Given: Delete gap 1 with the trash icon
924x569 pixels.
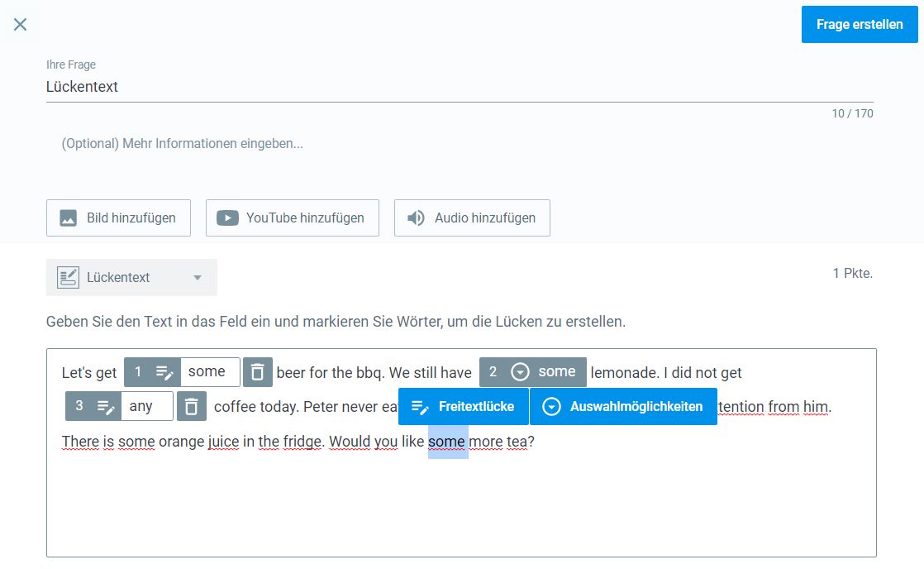Looking at the screenshot, I should [x=258, y=372].
